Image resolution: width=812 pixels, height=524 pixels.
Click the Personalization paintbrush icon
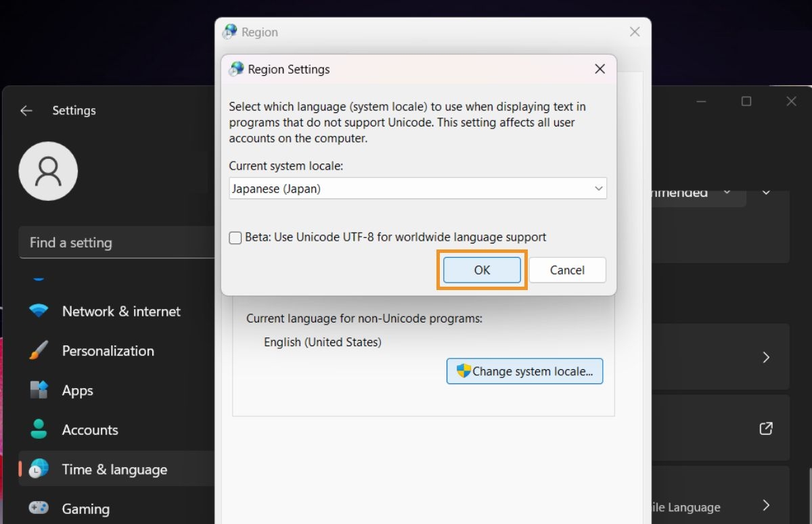click(x=39, y=350)
